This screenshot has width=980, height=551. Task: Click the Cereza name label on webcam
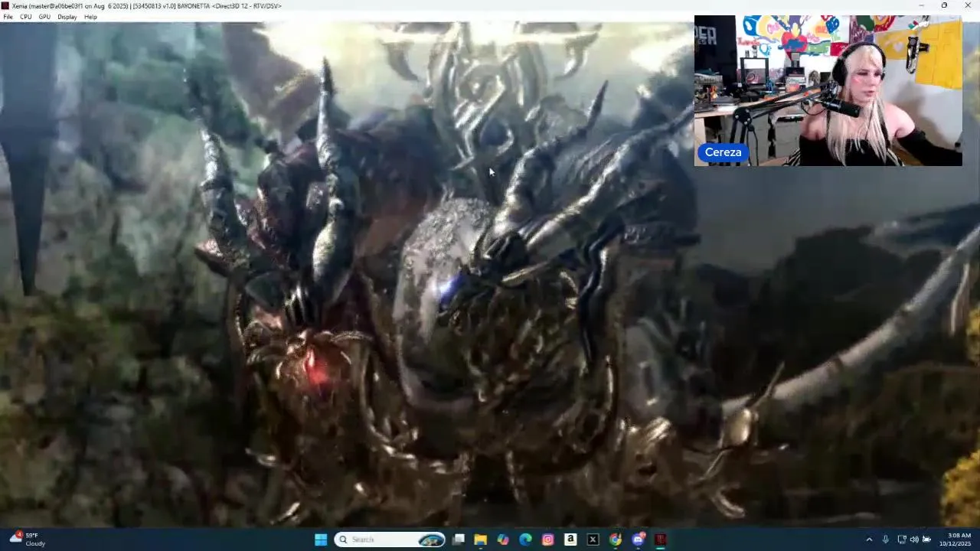click(723, 152)
